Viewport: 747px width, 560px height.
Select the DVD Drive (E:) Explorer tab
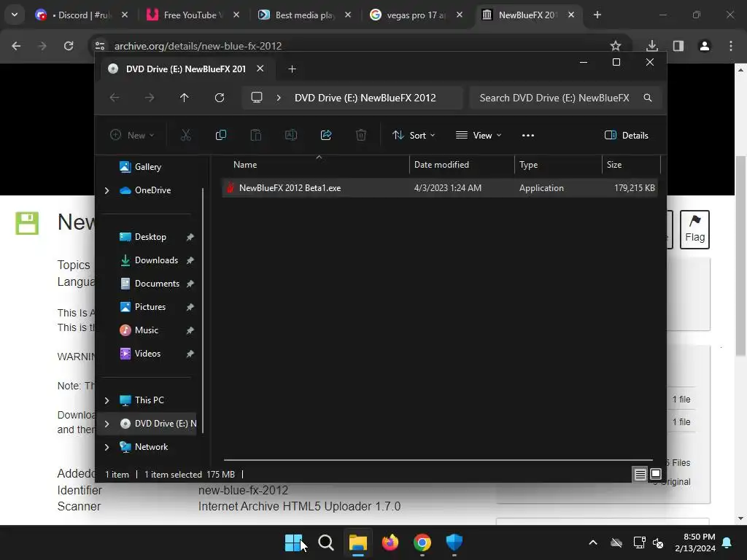point(186,69)
